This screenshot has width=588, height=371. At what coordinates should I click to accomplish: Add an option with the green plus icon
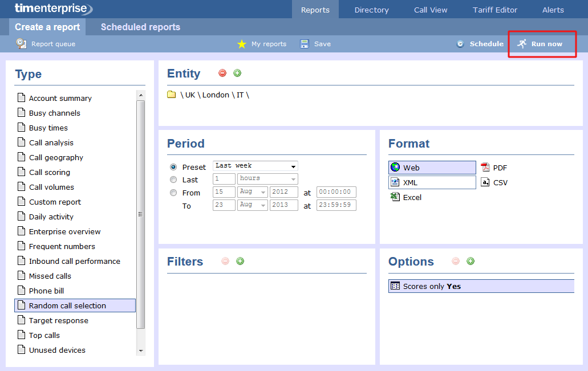pyautogui.click(x=471, y=261)
